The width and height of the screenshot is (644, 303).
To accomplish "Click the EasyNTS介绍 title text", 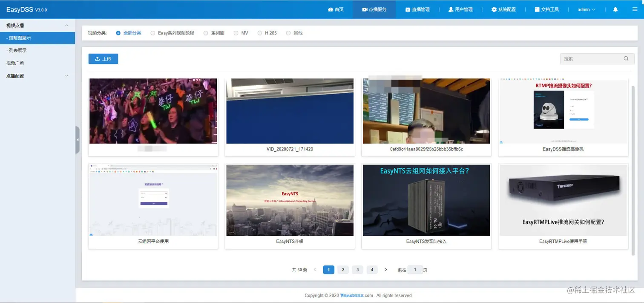I will pos(290,241).
